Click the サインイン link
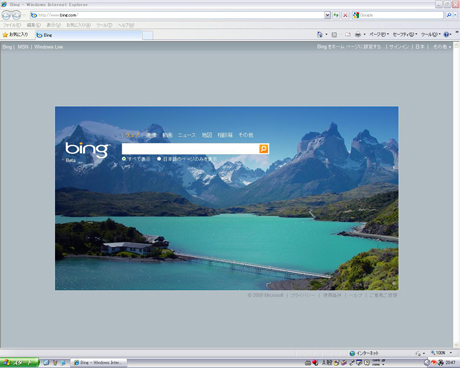 [399, 47]
